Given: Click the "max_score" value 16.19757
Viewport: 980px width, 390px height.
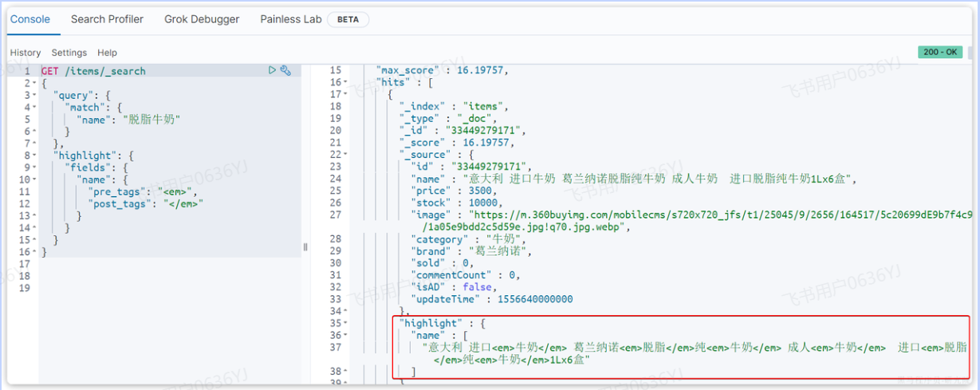Looking at the screenshot, I should (479, 70).
